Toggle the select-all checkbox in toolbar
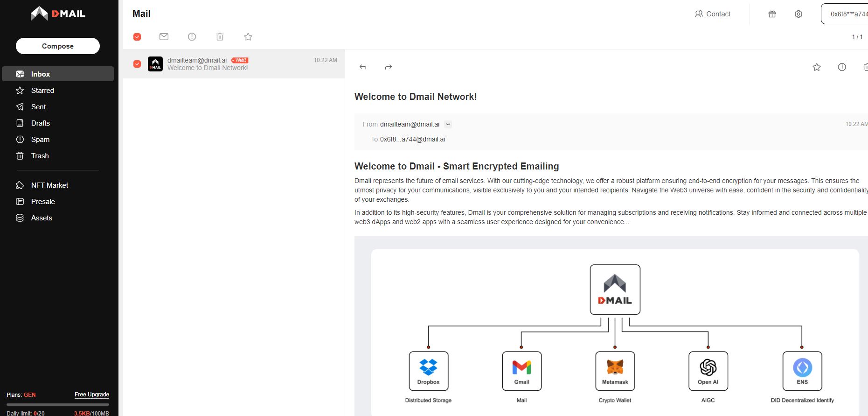This screenshot has height=416, width=868. coord(137,36)
